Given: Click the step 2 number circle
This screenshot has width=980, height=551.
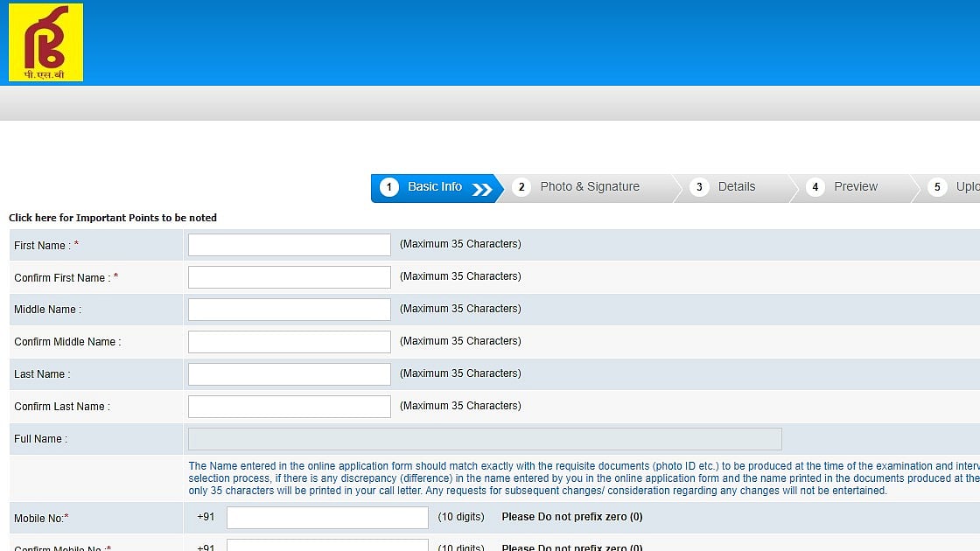Looking at the screenshot, I should coord(521,187).
